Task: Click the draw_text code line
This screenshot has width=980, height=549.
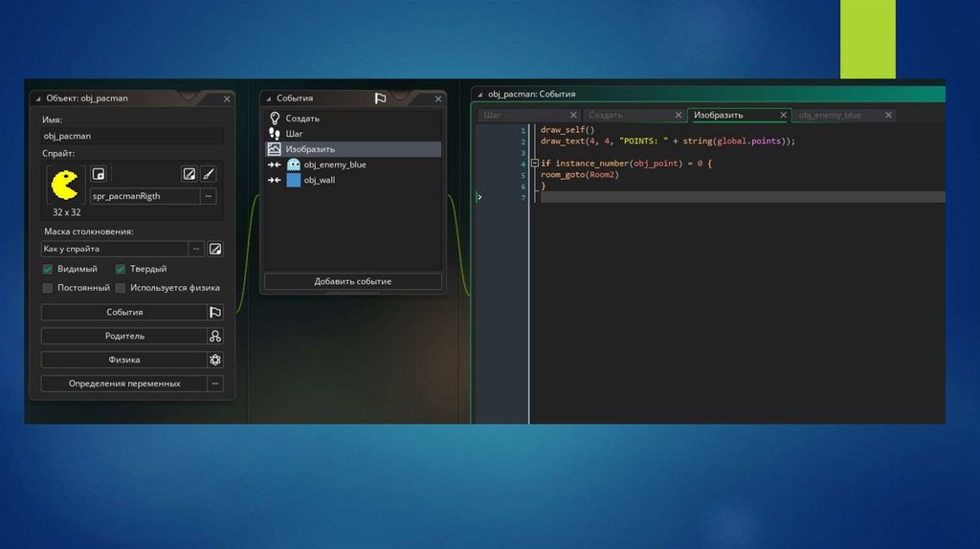Action: [667, 142]
